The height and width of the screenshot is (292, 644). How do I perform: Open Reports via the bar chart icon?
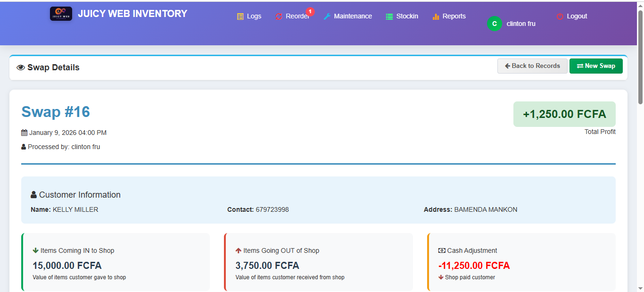435,16
